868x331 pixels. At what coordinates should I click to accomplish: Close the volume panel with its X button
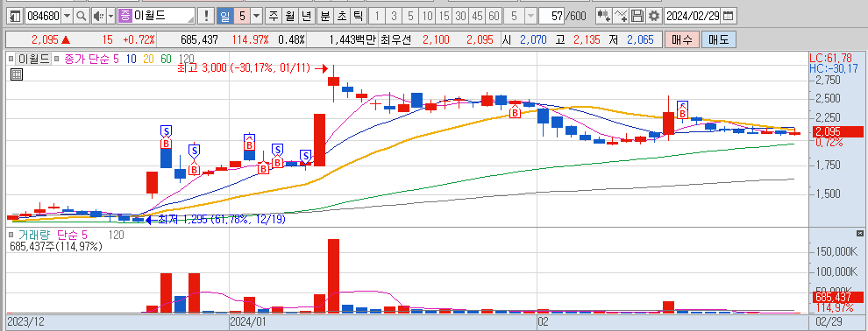(859, 233)
